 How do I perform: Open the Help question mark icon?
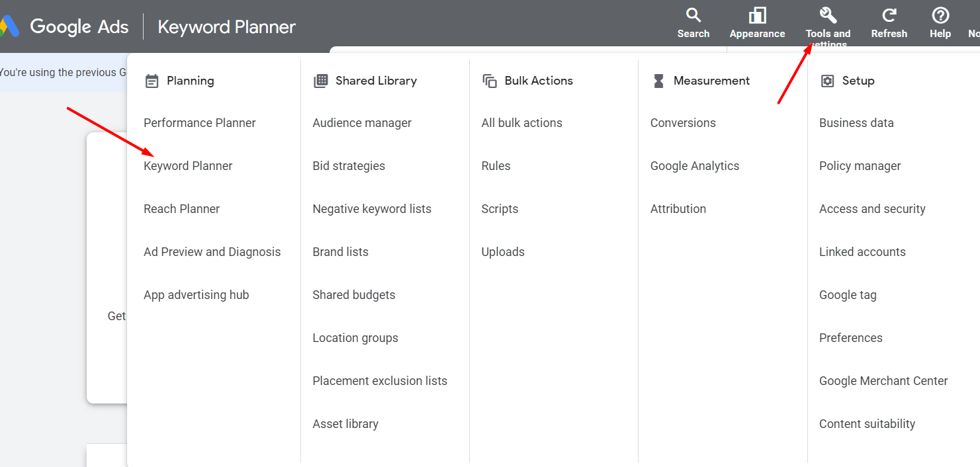[940, 15]
